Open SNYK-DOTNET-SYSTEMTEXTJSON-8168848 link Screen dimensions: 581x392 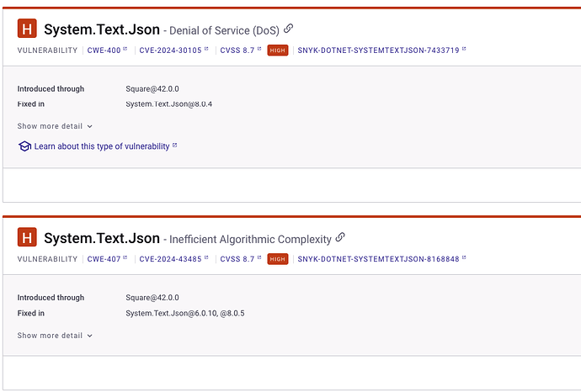pyautogui.click(x=378, y=259)
